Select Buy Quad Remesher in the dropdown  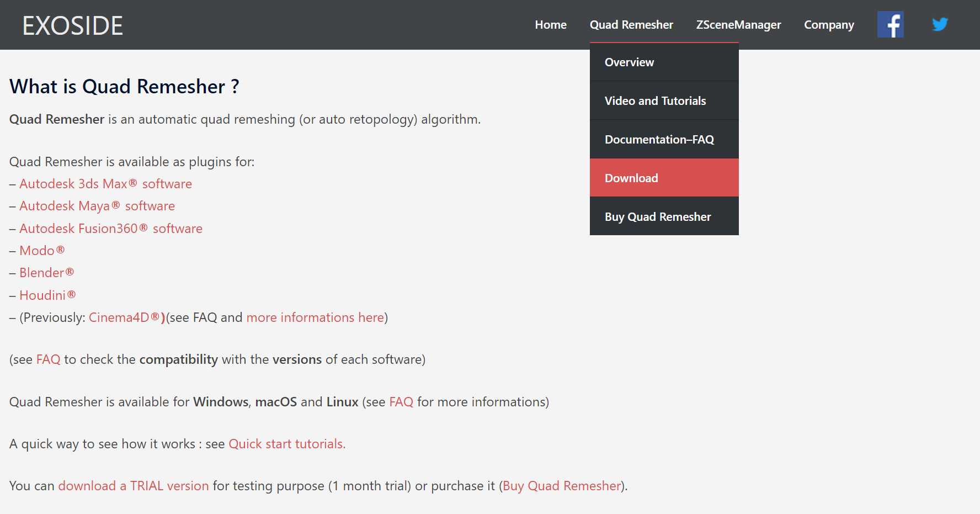[x=664, y=216]
